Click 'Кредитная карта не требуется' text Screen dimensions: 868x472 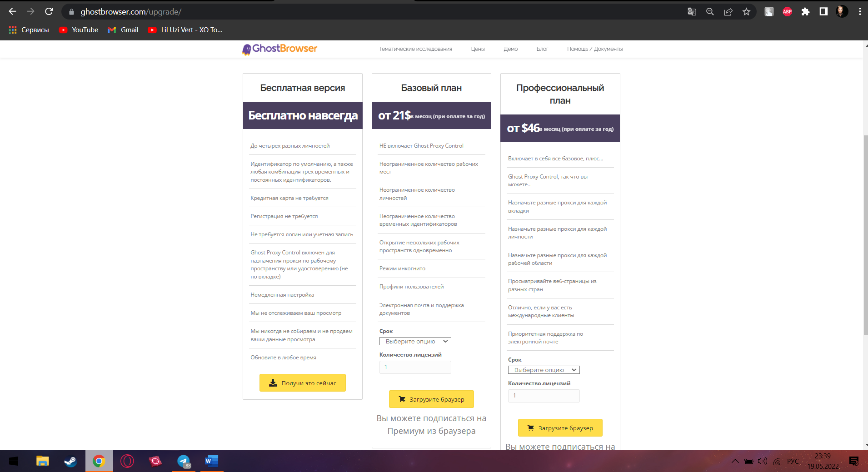click(289, 198)
